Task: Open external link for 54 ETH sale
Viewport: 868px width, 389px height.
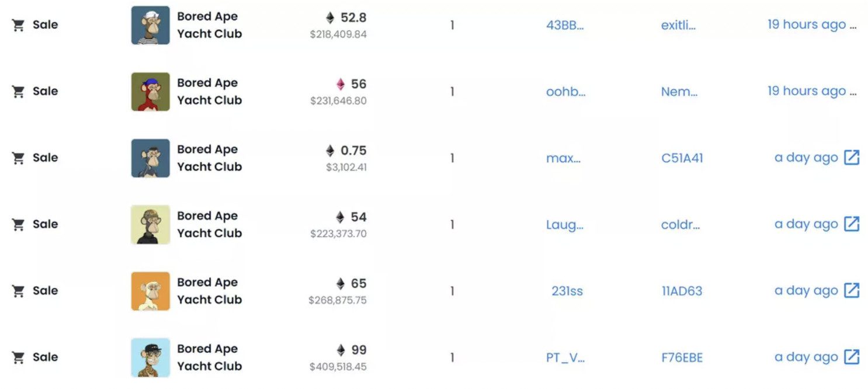Action: pos(852,224)
